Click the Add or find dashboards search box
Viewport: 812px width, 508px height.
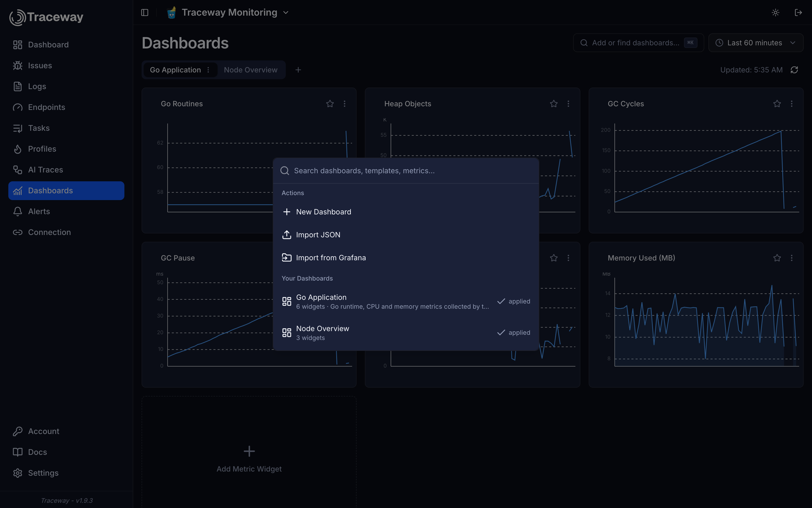[x=638, y=43]
